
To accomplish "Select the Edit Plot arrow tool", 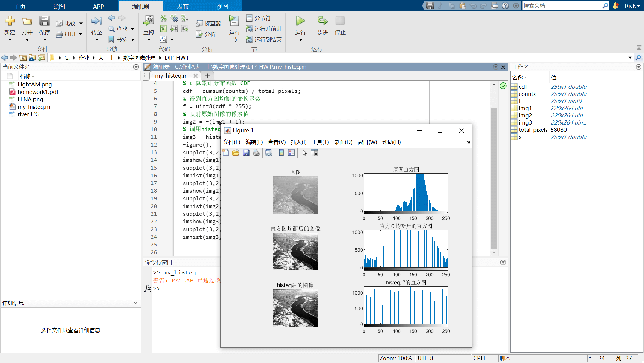I will point(304,153).
